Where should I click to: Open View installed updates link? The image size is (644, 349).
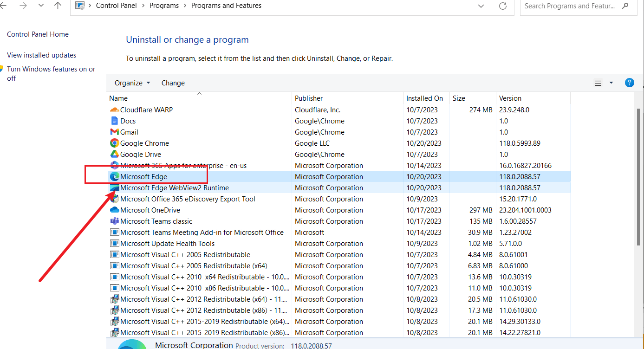click(x=41, y=55)
